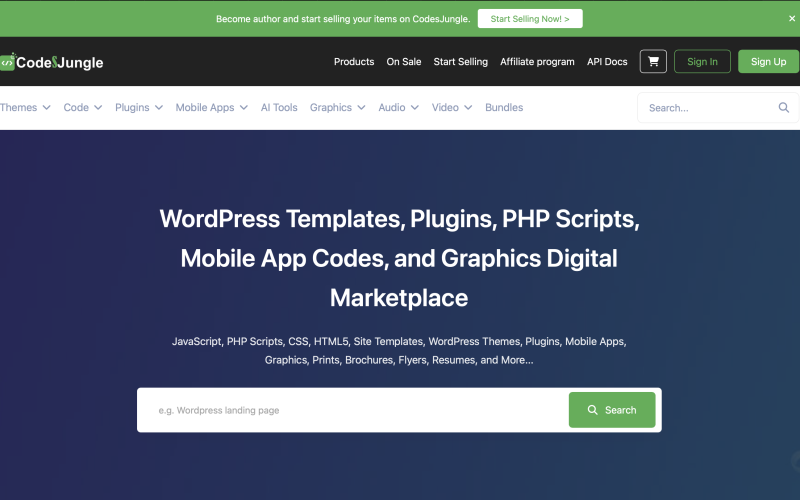The image size is (800, 500).
Task: Expand the Plugins dropdown menu
Action: pyautogui.click(x=139, y=108)
